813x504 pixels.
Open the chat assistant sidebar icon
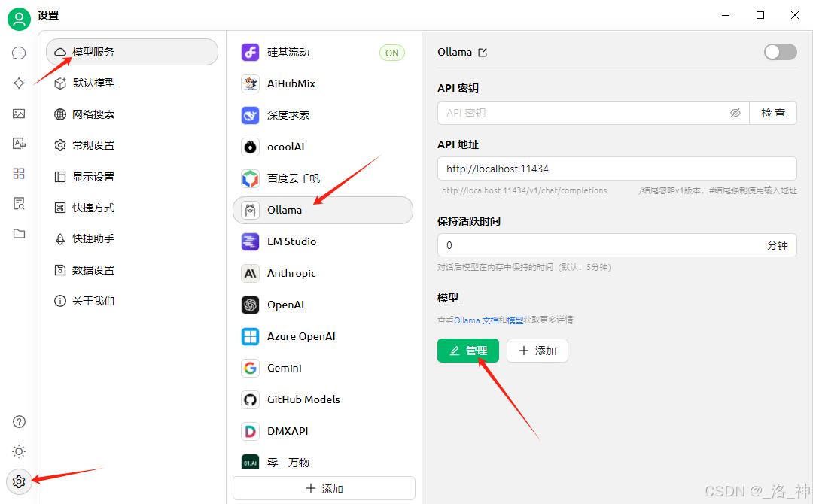point(19,53)
